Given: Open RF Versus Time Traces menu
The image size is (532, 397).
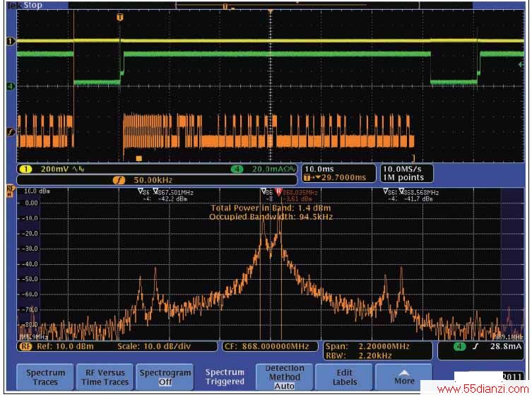Looking at the screenshot, I should 105,377.
